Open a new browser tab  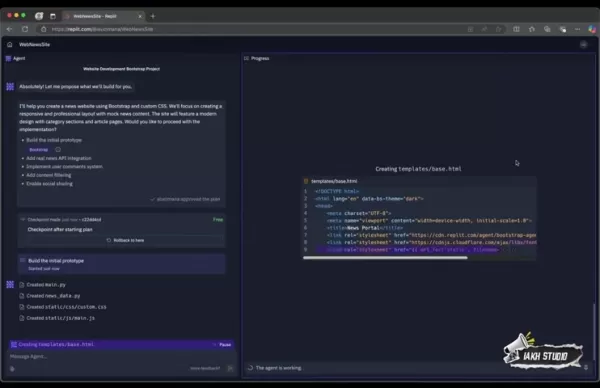point(153,16)
